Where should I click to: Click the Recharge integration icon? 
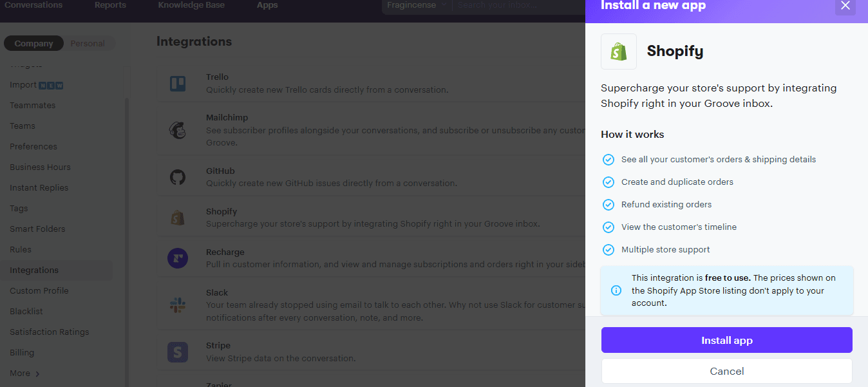[x=178, y=258]
